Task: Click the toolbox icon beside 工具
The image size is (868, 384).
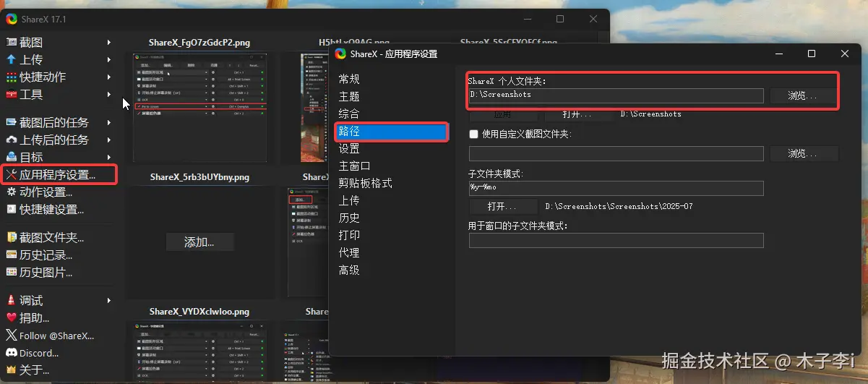Action: (x=11, y=95)
